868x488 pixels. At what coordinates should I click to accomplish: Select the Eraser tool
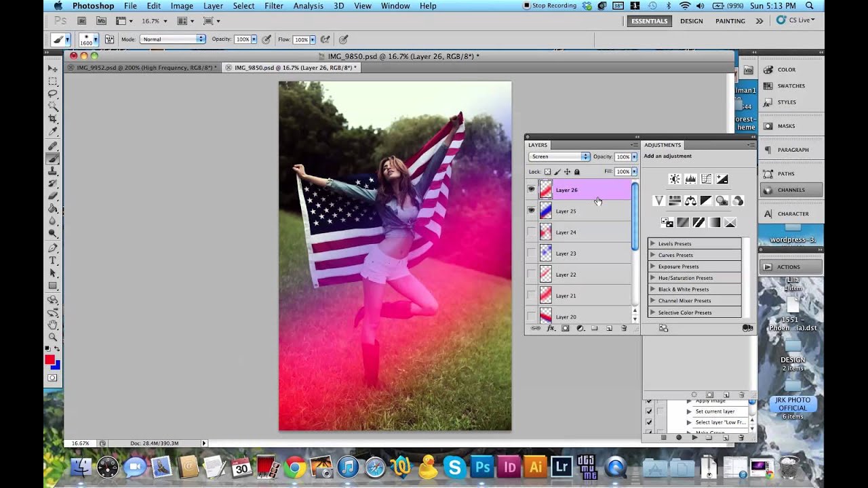tap(53, 196)
